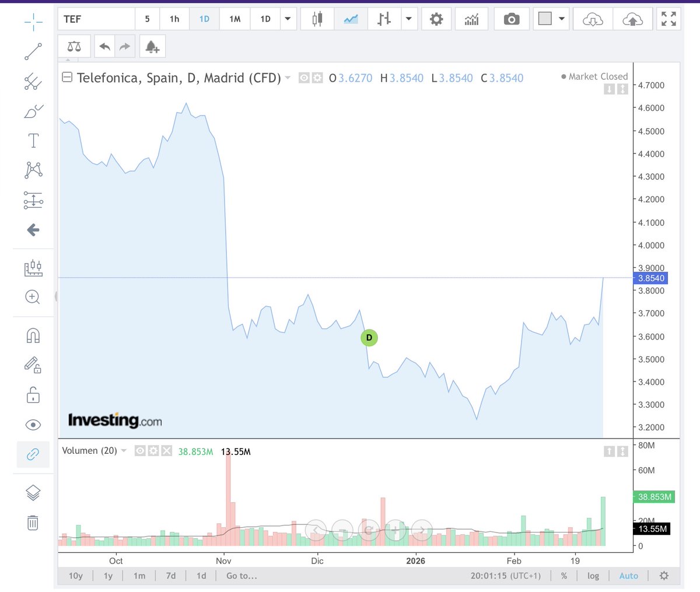Expand the Telefonica title dropdown arrow
700x592 pixels.
288,78
